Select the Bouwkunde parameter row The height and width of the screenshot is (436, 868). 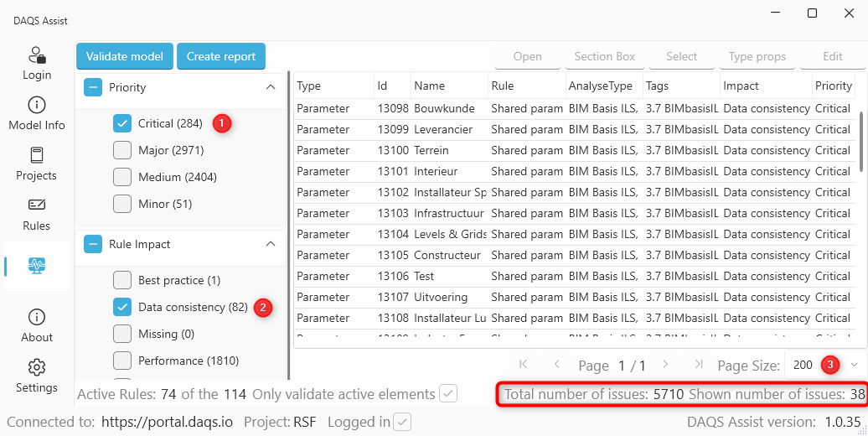pos(444,108)
